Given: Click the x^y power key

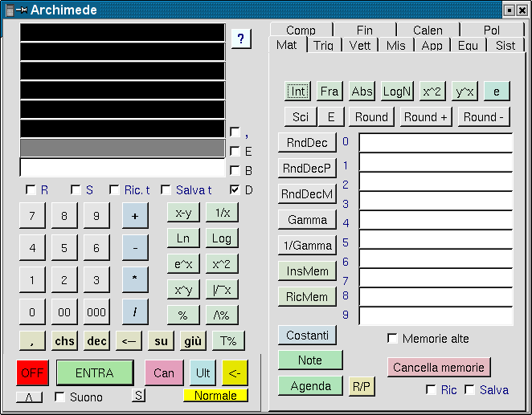Looking at the screenshot, I should tap(183, 289).
